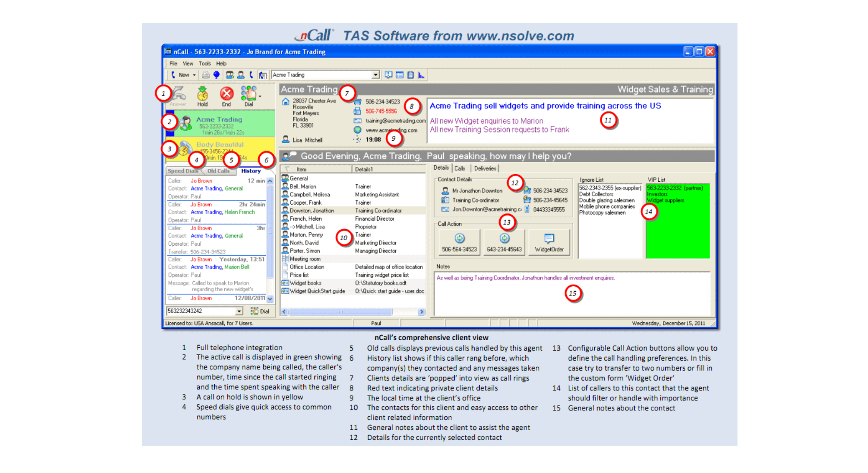The height and width of the screenshot is (473, 868).
Task: Open the Details tab
Action: [441, 168]
